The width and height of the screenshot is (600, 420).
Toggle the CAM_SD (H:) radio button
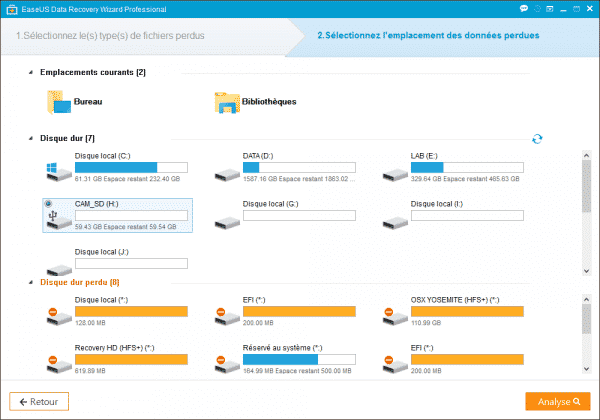[48, 204]
